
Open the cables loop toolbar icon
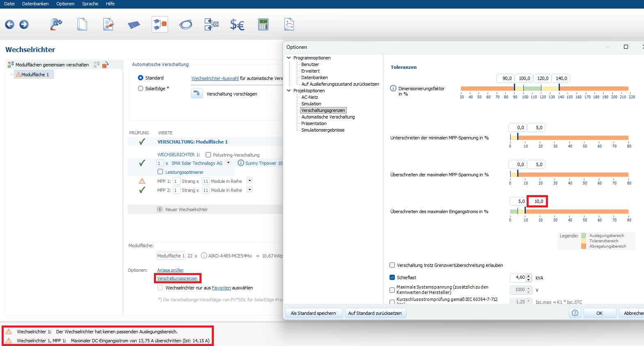coord(186,25)
